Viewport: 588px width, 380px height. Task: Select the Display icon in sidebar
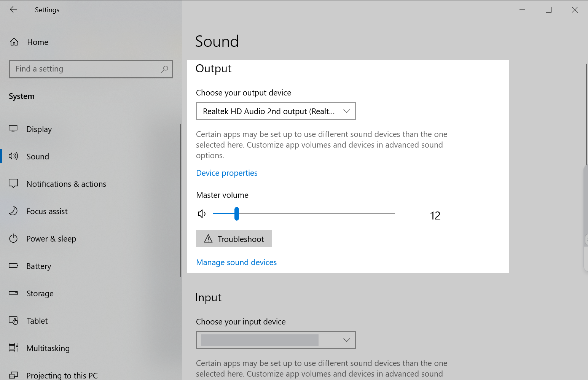point(14,129)
